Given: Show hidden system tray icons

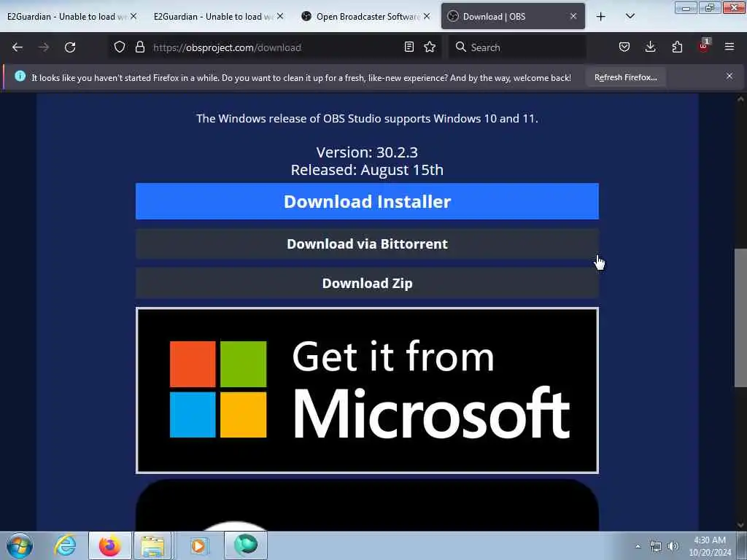Looking at the screenshot, I should (x=638, y=546).
